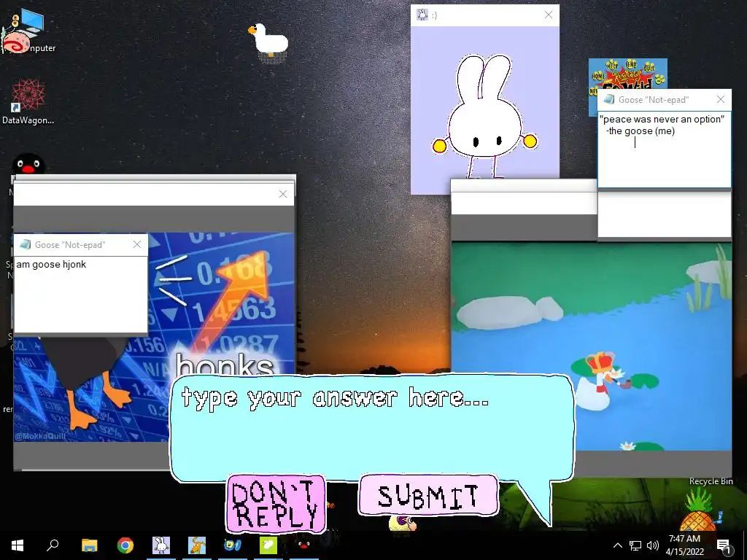This screenshot has width=747, height=560.
Task: Open the This Computer desktop icon
Action: (28, 31)
